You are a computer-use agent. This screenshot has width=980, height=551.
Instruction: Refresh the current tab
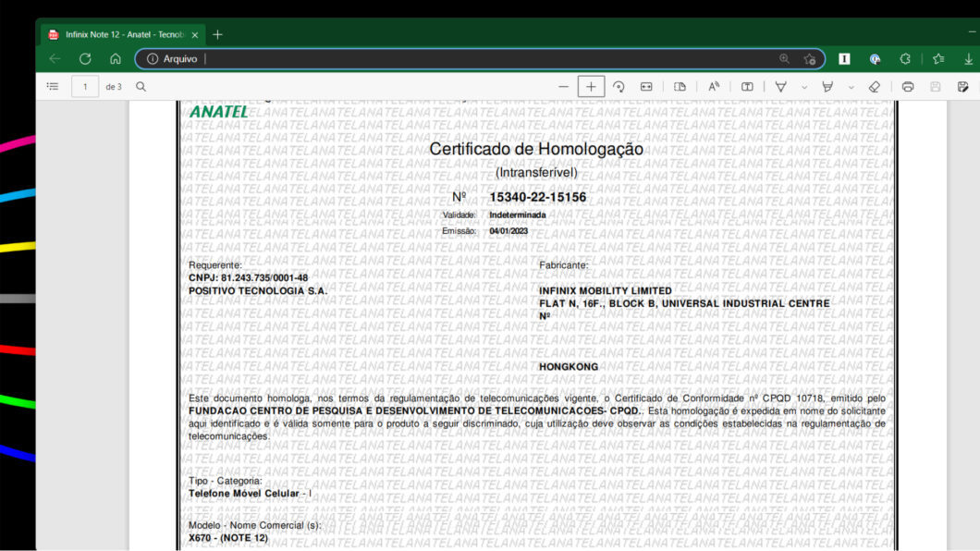[x=85, y=59]
